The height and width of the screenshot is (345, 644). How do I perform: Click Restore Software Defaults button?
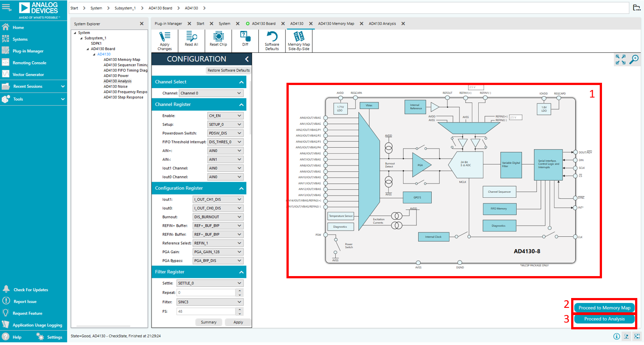[x=228, y=70]
